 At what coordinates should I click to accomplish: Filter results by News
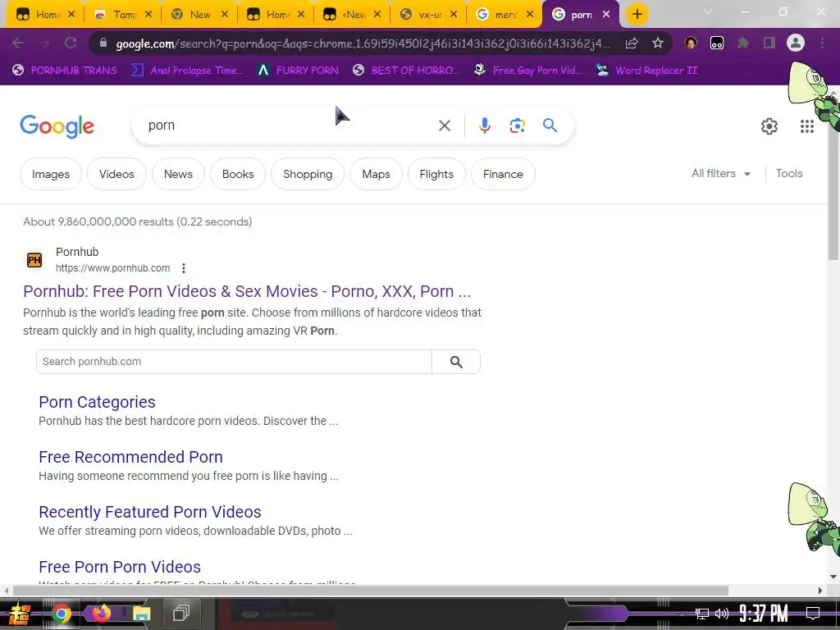pos(178,174)
